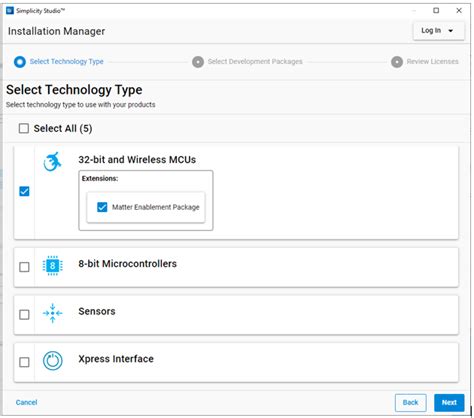Click the 32-bit and Wireless MCUs title
Image resolution: width=474 pixels, height=418 pixels.
tap(137, 160)
